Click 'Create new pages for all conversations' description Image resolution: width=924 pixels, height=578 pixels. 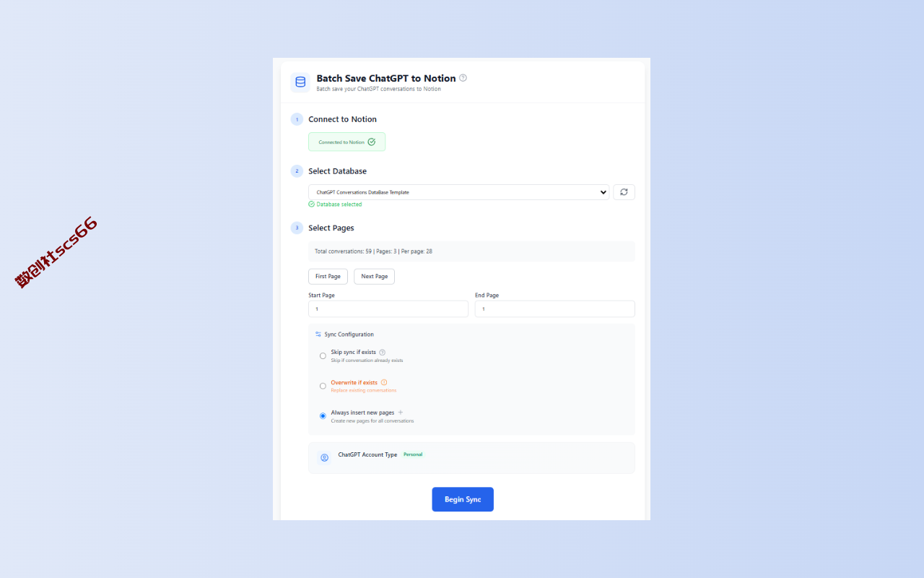372,420
